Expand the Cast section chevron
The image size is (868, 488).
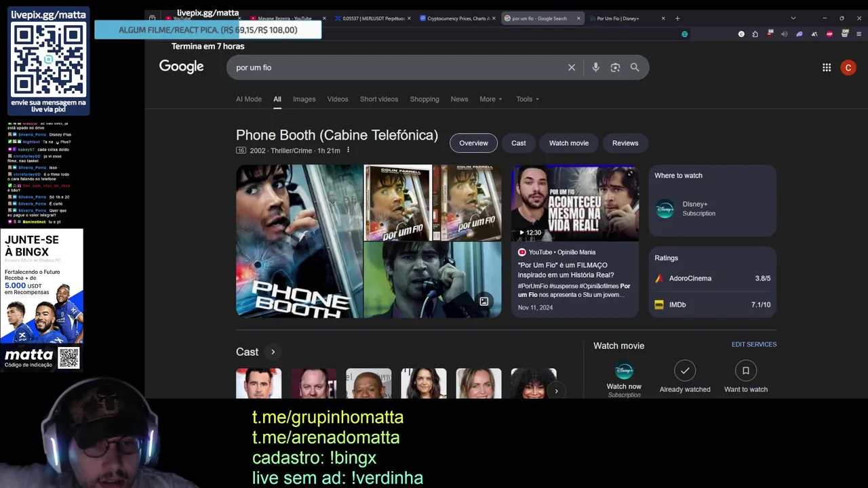pos(273,352)
